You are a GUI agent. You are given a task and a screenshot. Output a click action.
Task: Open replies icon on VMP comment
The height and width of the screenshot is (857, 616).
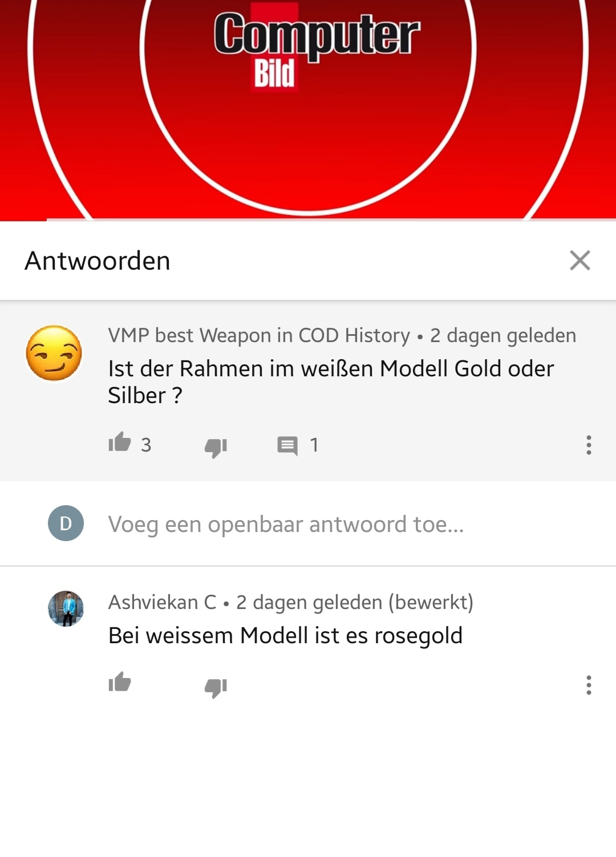tap(287, 445)
